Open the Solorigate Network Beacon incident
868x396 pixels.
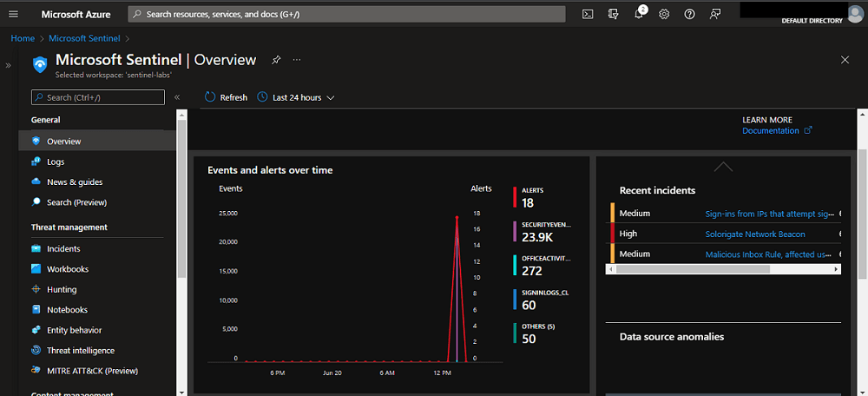coord(754,234)
